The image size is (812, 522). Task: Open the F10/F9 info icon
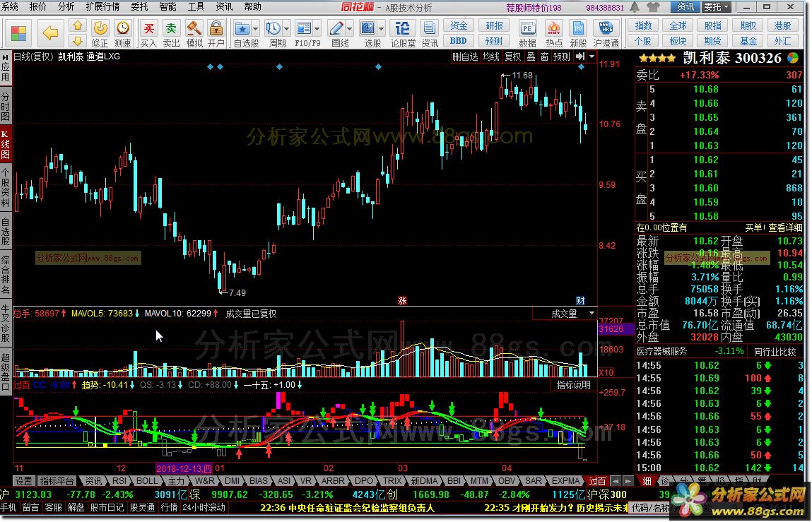pyautogui.click(x=304, y=28)
